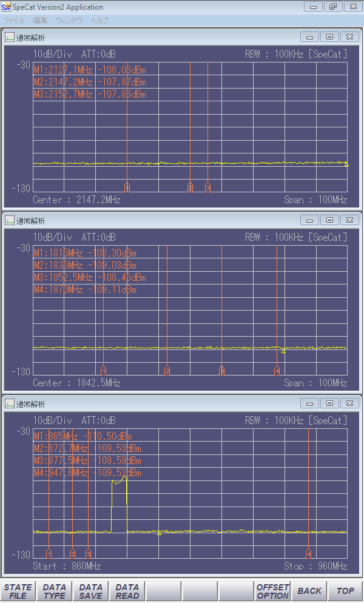This screenshot has width=364, height=603.
Task: Click the RBW : 100KHz label in bottom graph
Action: [x=274, y=421]
